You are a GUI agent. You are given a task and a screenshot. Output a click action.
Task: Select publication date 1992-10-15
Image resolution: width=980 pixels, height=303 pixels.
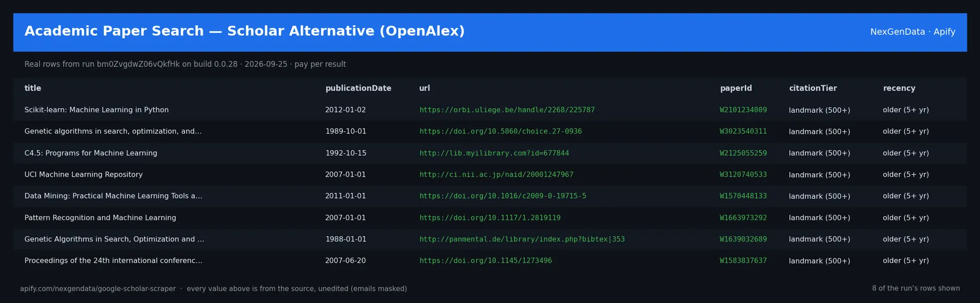346,153
